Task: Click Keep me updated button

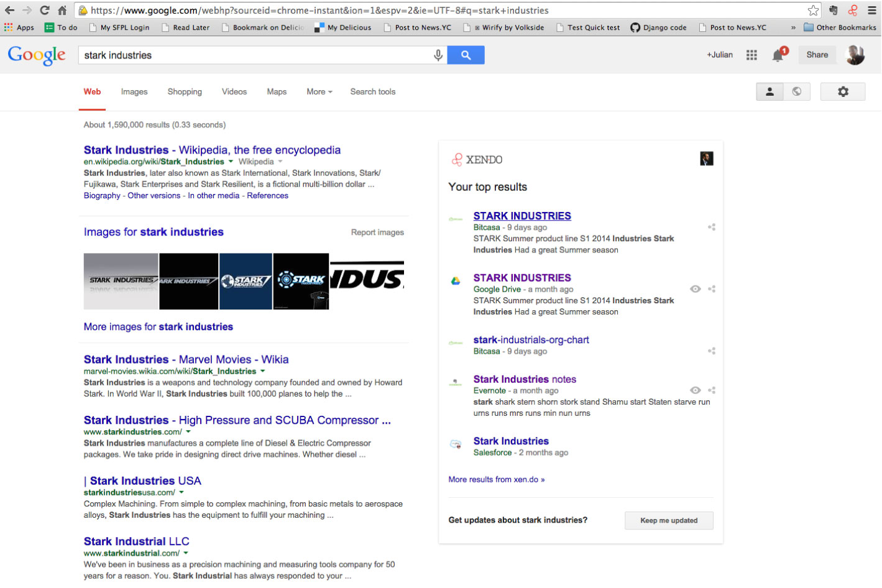Action: pyautogui.click(x=669, y=520)
